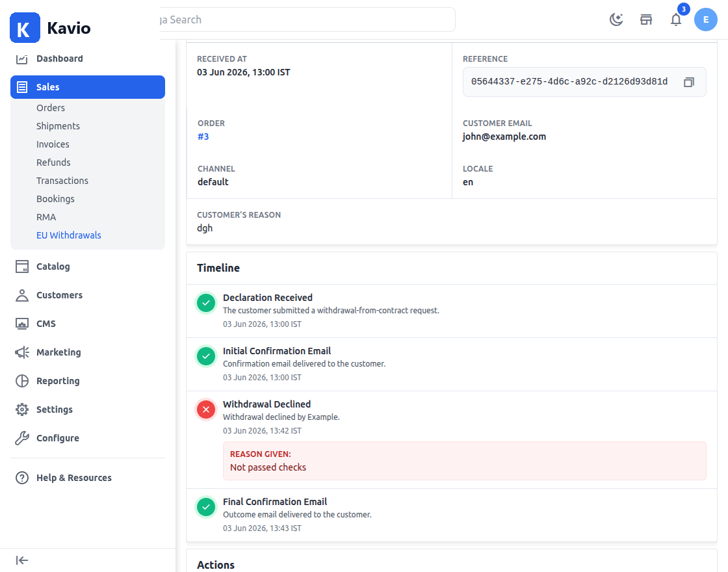
Task: Open notifications bell icon
Action: 675,19
